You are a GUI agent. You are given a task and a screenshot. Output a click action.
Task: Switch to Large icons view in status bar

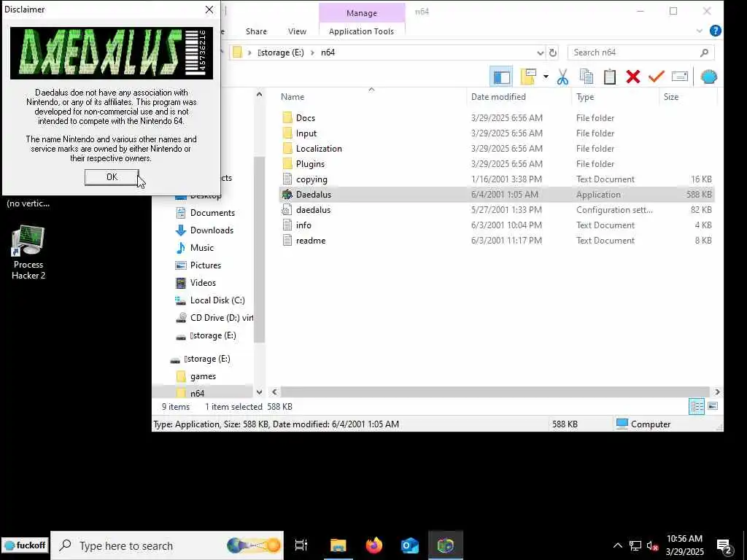click(713, 406)
